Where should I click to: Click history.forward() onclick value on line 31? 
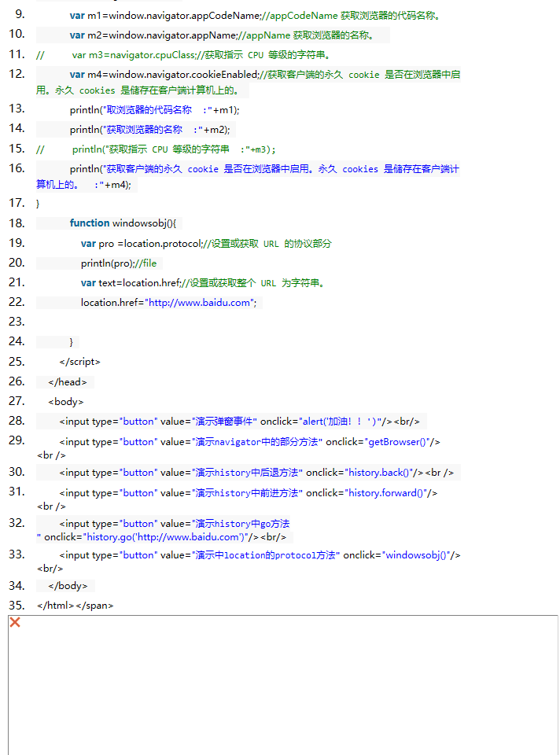(385, 493)
